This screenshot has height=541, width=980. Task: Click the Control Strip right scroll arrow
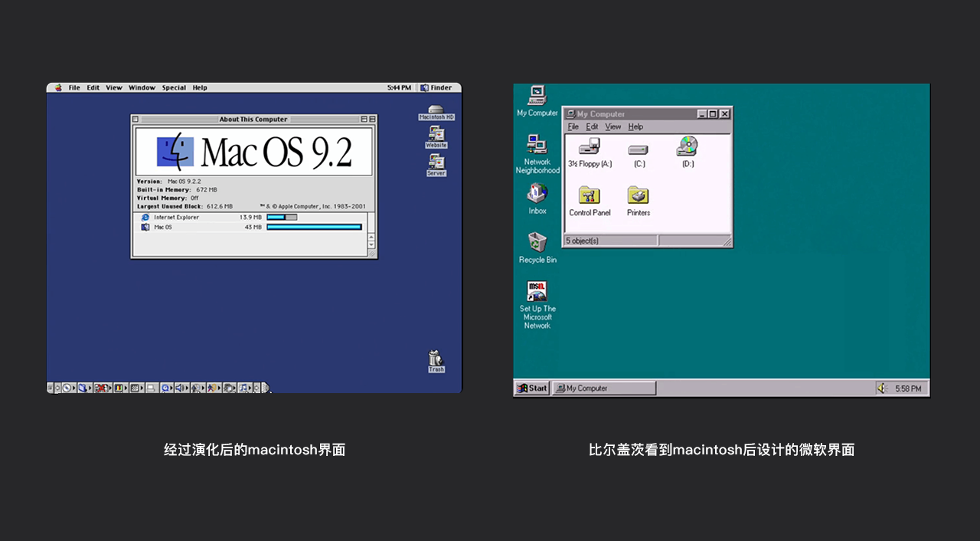[256, 388]
